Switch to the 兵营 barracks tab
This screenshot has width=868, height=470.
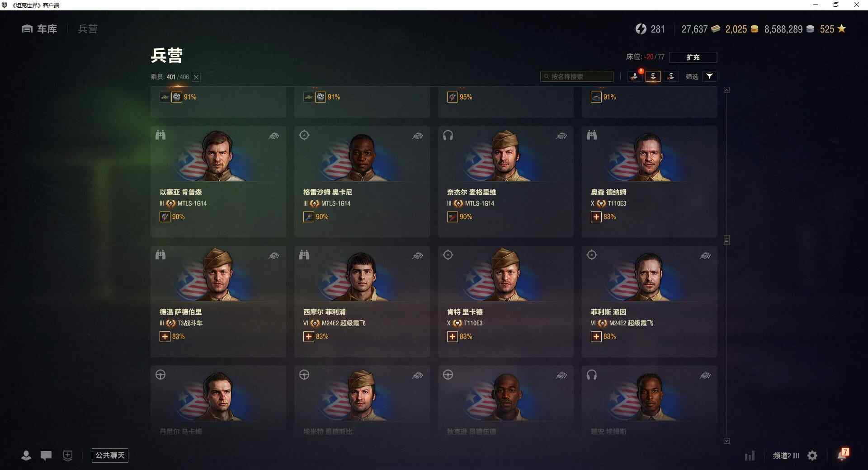(x=88, y=29)
